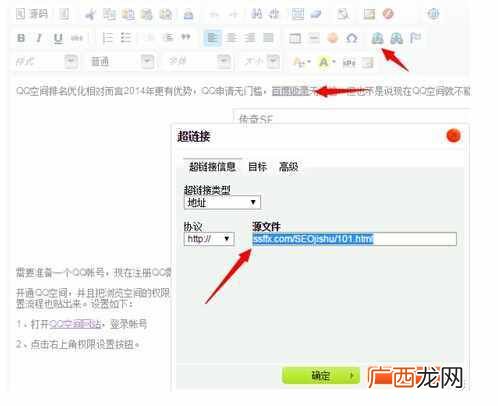The height and width of the screenshot is (406, 498).
Task: Click the Unlink icon
Action: [x=396, y=38]
